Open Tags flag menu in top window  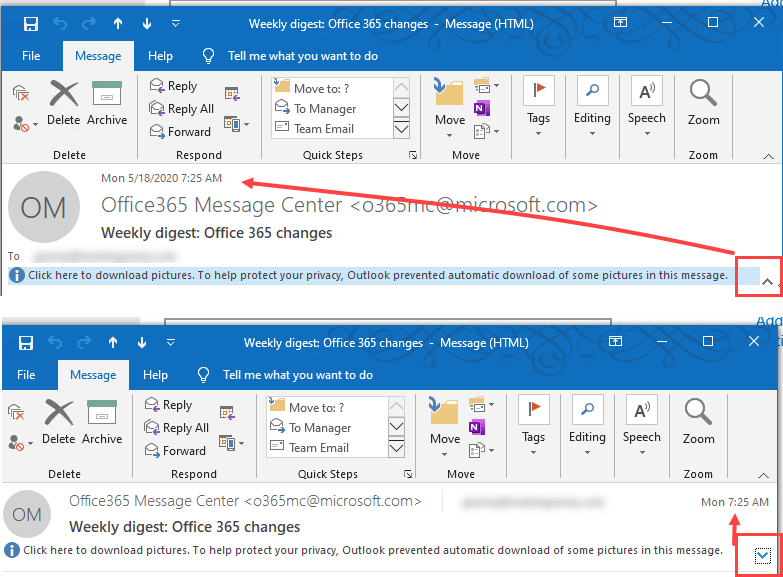click(538, 107)
